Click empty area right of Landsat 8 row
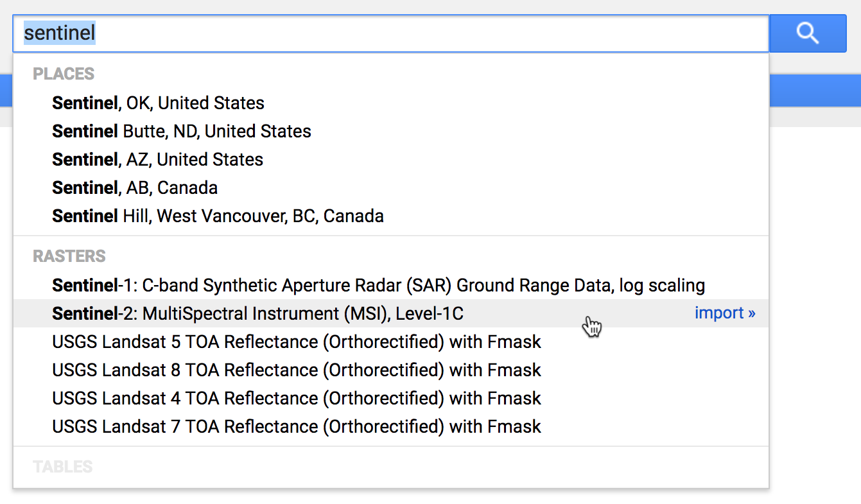 [x=655, y=370]
